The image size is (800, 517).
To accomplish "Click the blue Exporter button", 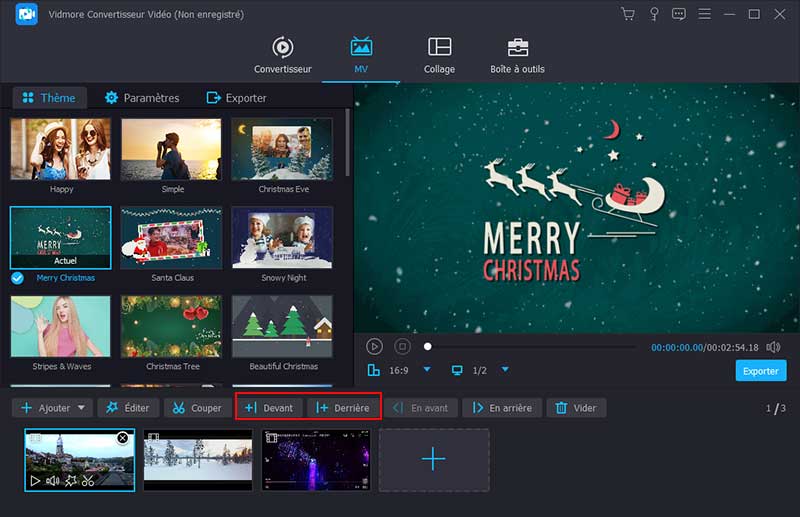I will coord(760,371).
